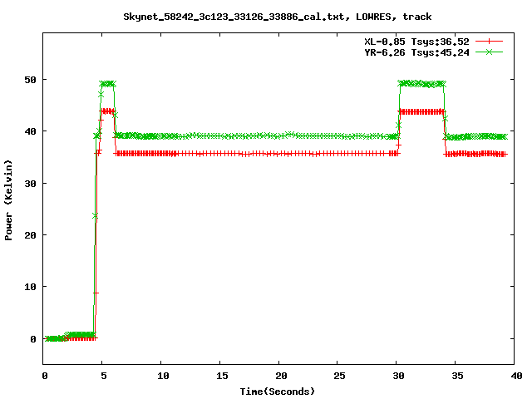Click y-axis tick label 20
The width and height of the screenshot is (532, 399).
pos(30,235)
